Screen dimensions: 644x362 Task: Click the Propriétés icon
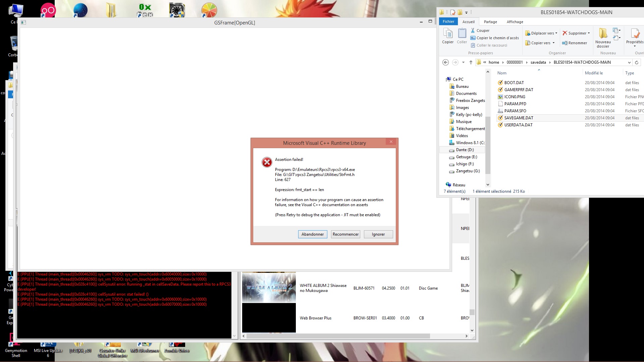click(x=635, y=34)
